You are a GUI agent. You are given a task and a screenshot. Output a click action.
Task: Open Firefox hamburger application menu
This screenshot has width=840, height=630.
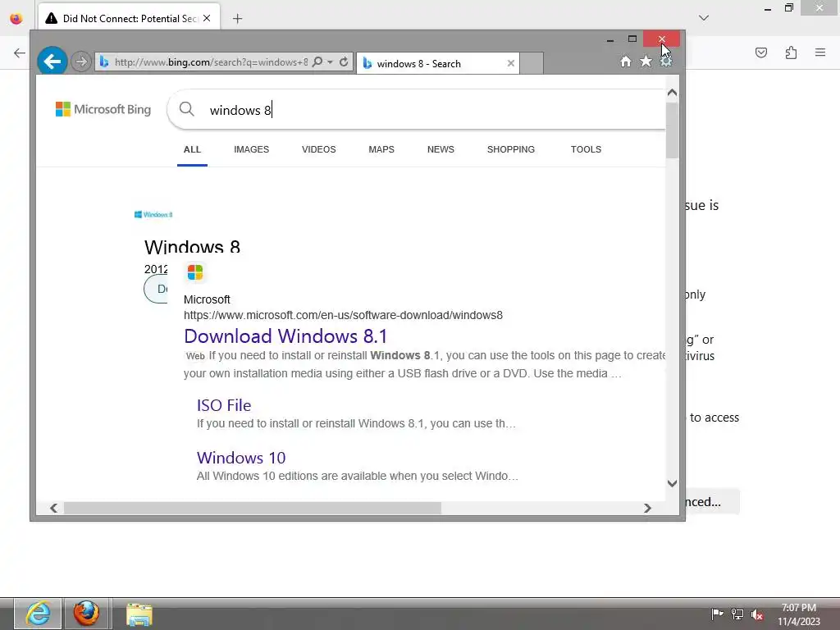[x=820, y=52]
